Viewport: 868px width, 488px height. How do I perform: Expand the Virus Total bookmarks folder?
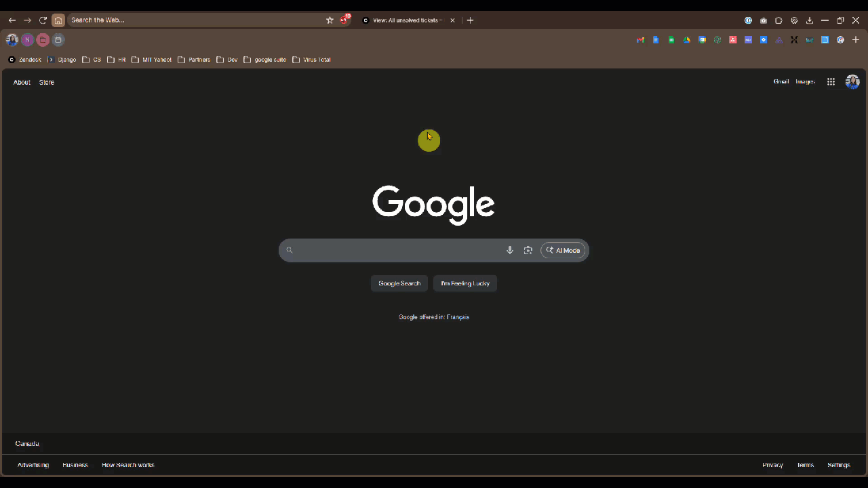pos(312,60)
